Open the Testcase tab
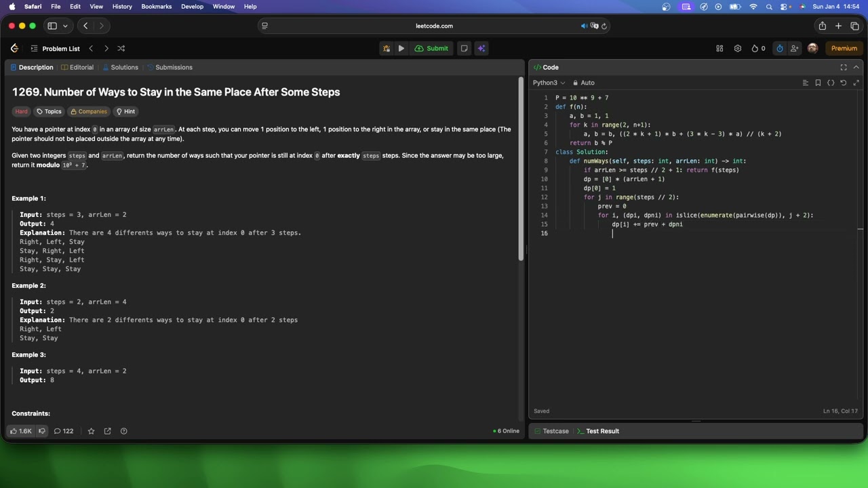This screenshot has height=488, width=868. (x=551, y=431)
